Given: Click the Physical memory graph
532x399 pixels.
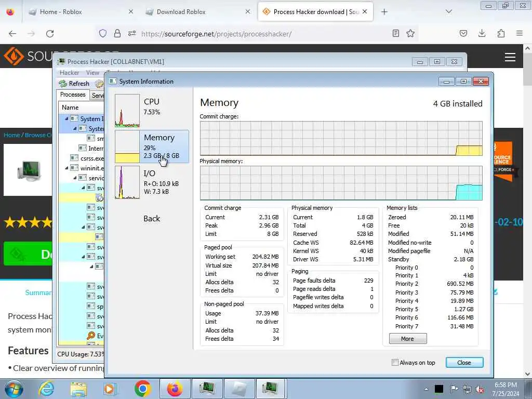Looking at the screenshot, I should point(341,183).
